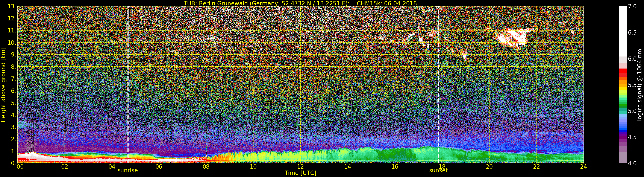Viewport: 644px width, 177px height.
Task: Click the "8." height axis tick label
Action: 13,67
